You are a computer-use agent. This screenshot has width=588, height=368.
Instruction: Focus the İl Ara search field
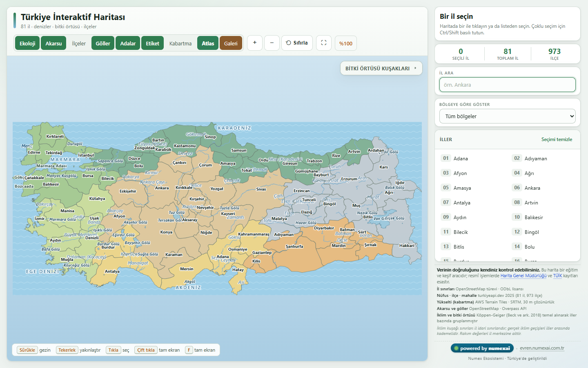click(x=508, y=85)
